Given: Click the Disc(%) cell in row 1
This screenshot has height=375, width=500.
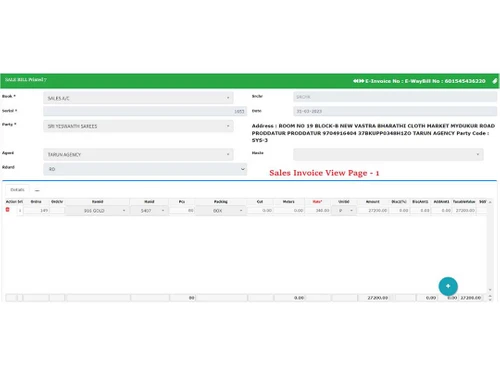Looking at the screenshot, I should (x=399, y=211).
